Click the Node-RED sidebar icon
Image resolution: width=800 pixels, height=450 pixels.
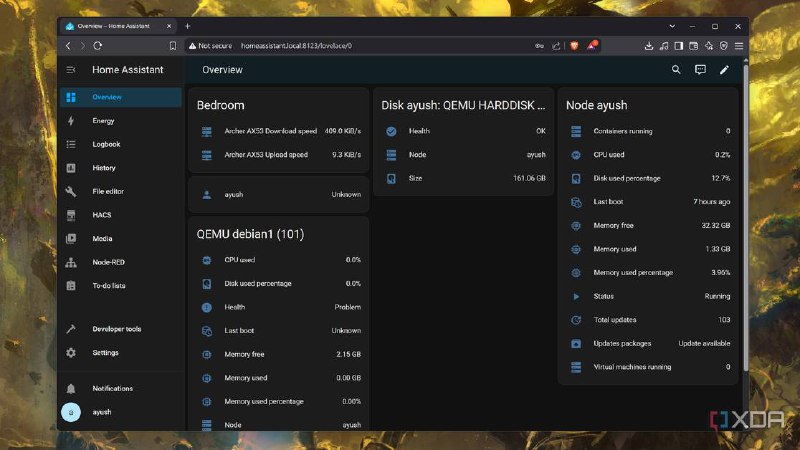tap(71, 262)
